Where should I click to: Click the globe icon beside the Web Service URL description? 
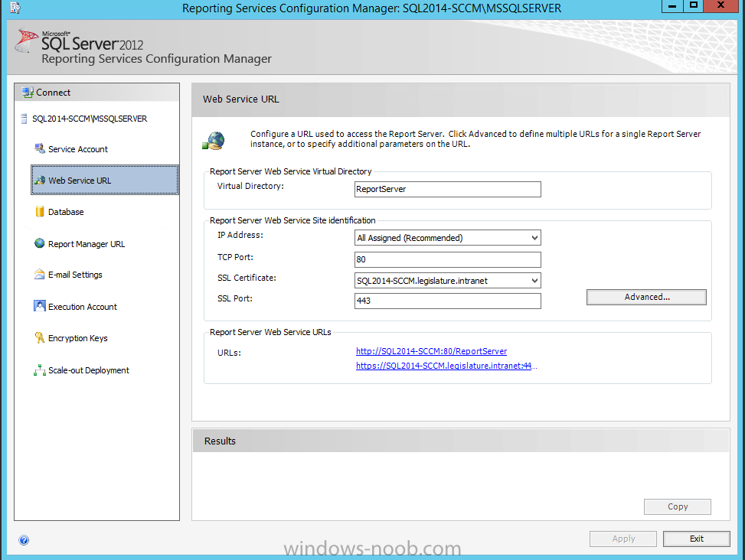[214, 141]
